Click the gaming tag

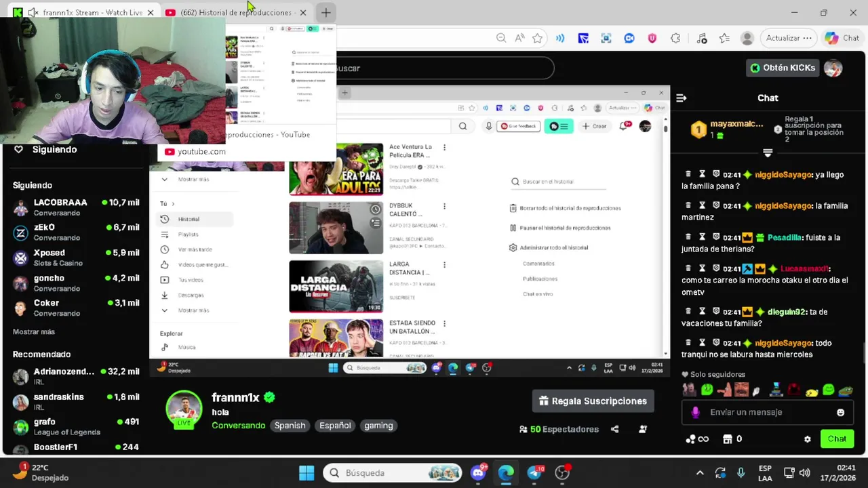(378, 426)
